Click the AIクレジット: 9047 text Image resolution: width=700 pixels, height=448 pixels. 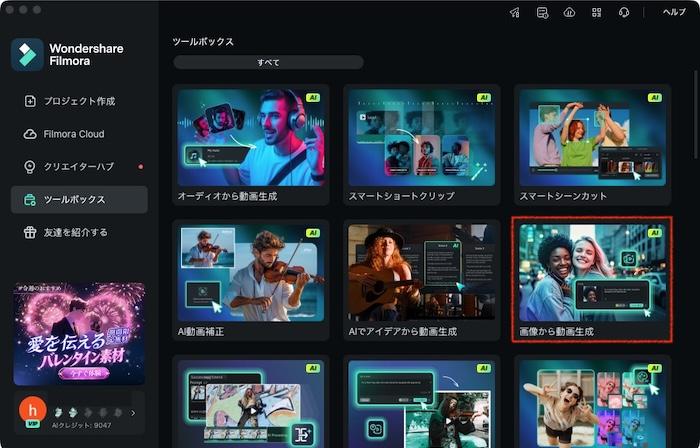point(81,425)
